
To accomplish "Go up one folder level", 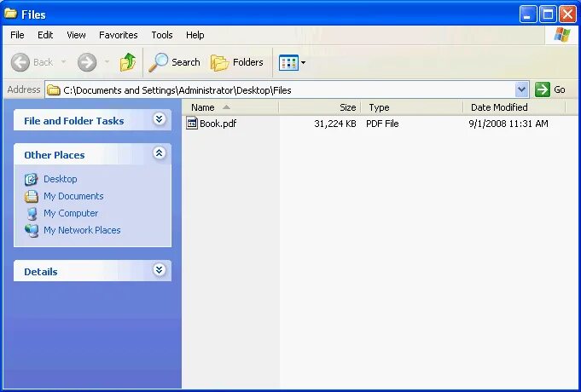I will click(128, 62).
